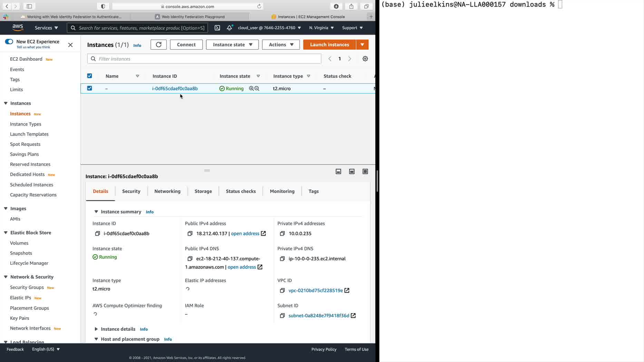Open the Actions dropdown
The image size is (644, 362).
tap(281, 44)
